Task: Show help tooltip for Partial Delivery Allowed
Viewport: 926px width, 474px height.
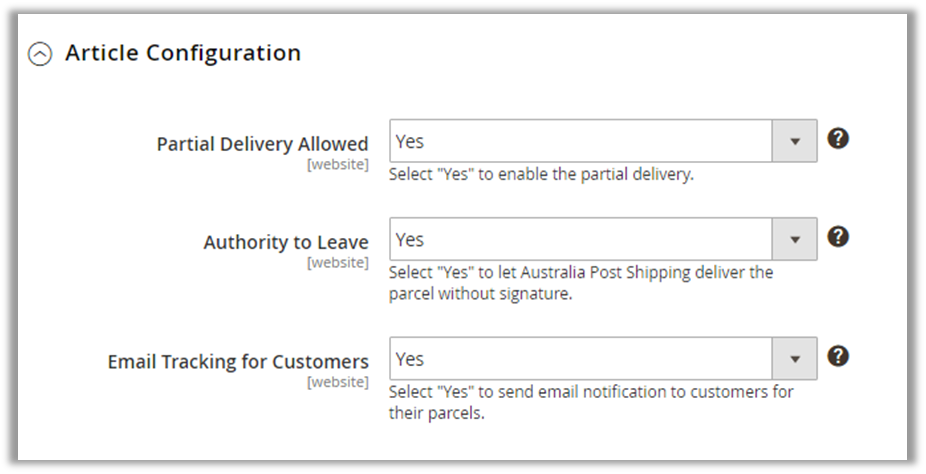Action: click(x=838, y=139)
